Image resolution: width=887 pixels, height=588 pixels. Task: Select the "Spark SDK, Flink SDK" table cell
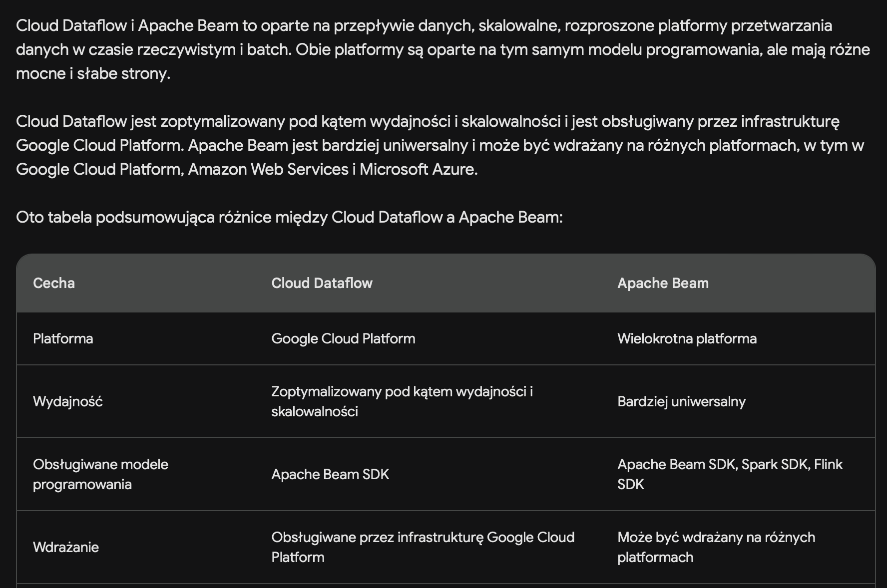[730, 474]
